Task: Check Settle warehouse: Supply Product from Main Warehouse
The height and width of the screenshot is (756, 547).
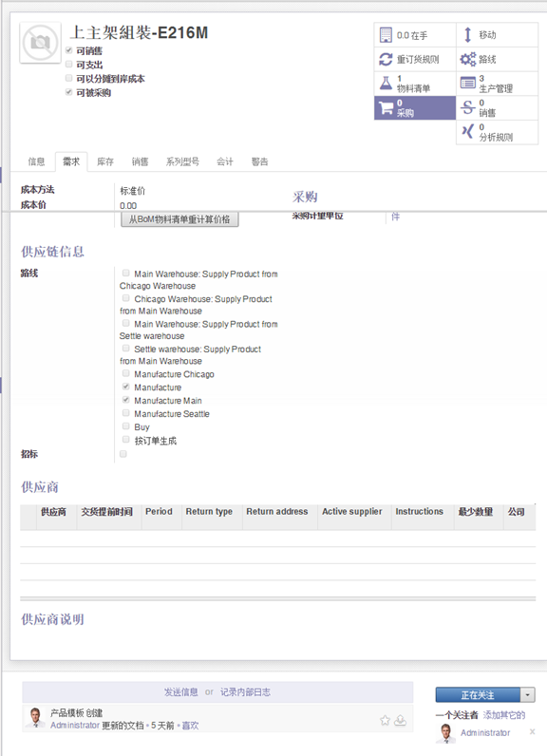Action: click(125, 349)
